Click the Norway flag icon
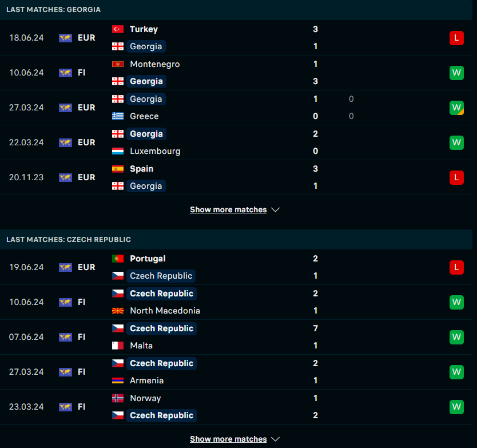477x448 pixels. tap(118, 398)
